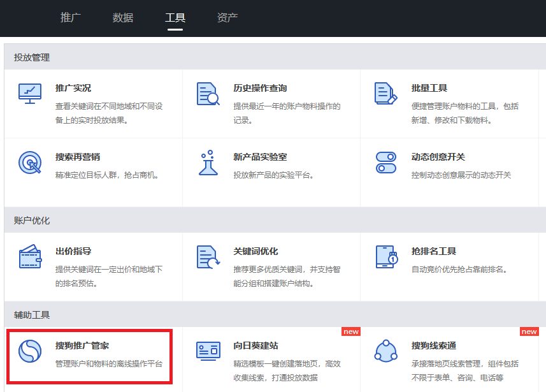Open the 新产品实验室 title link
546x392 pixels.
(260, 157)
